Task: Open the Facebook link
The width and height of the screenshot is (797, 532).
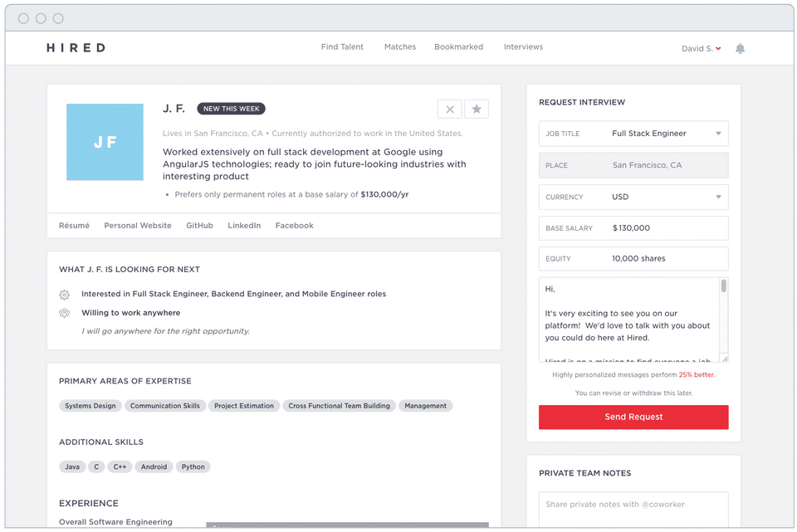Action: pyautogui.click(x=294, y=226)
